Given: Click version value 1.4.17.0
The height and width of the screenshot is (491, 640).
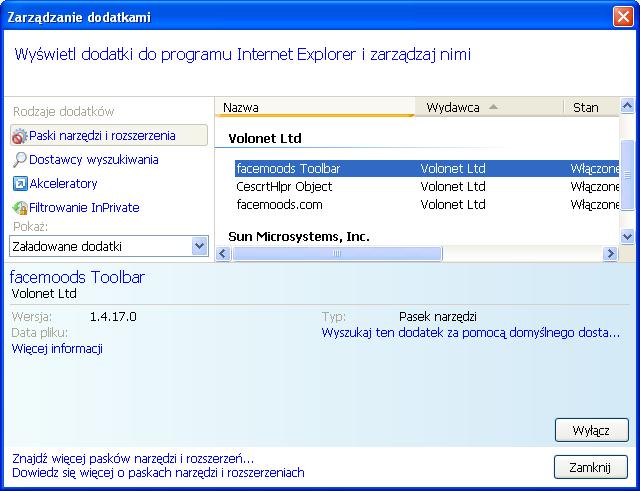Looking at the screenshot, I should 113,317.
